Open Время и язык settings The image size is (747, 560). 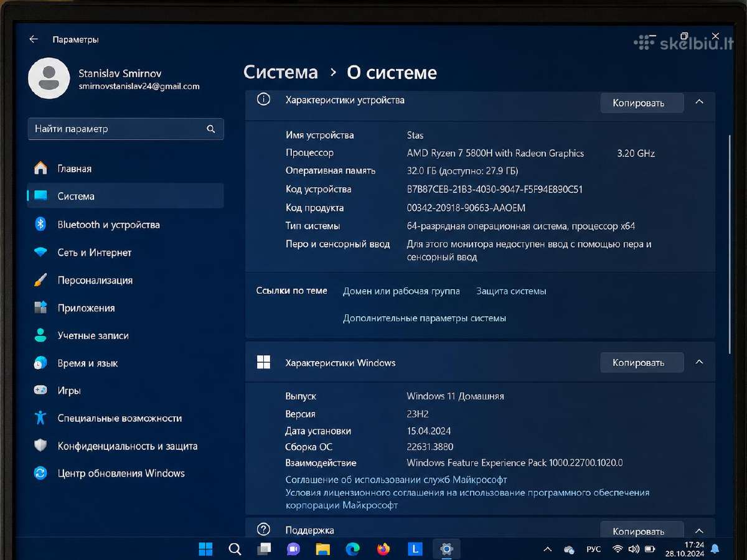(x=125, y=363)
